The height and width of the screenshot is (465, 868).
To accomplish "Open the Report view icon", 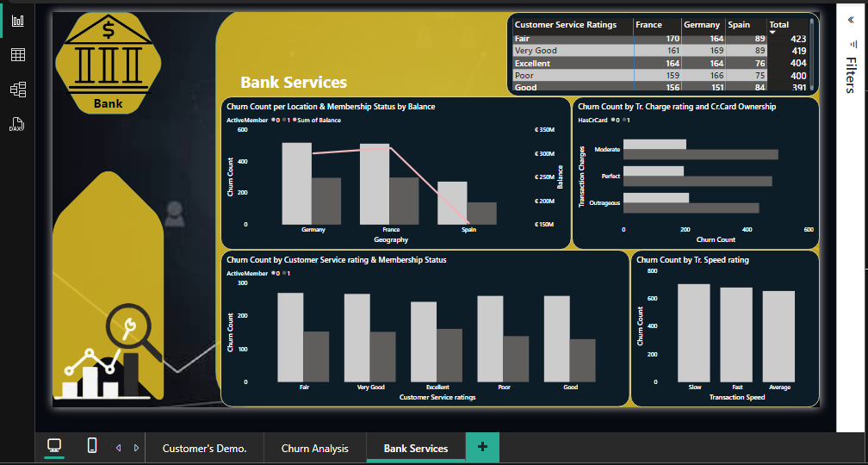I will click(18, 21).
